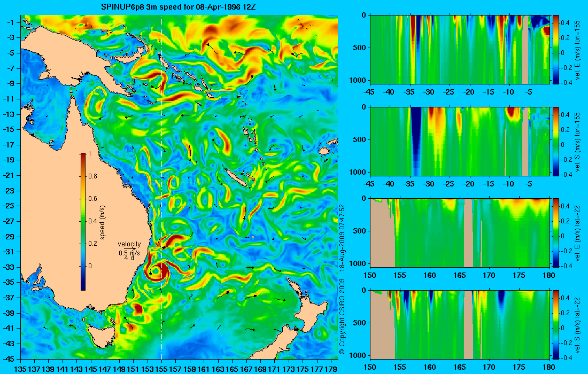Viewport: 588px width, 374px height.
Task: Click the "1000" depth tick of the bottom section plot
Action: point(358,355)
